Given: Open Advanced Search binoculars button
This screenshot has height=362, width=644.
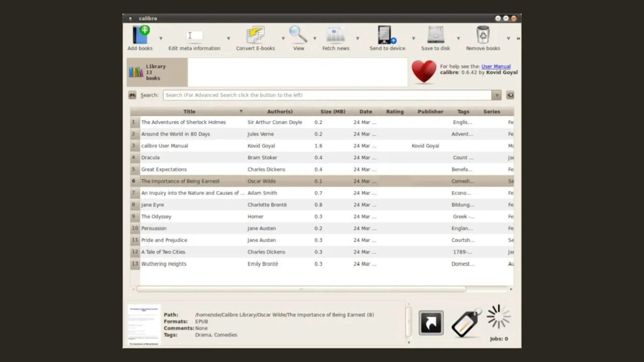Looking at the screenshot, I should pos(132,95).
